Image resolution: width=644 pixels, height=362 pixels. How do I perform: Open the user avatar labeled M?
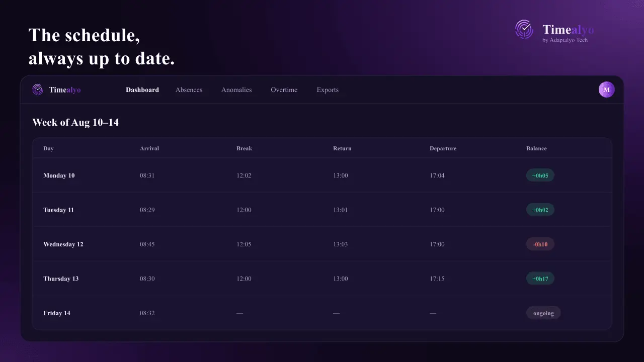(606, 89)
